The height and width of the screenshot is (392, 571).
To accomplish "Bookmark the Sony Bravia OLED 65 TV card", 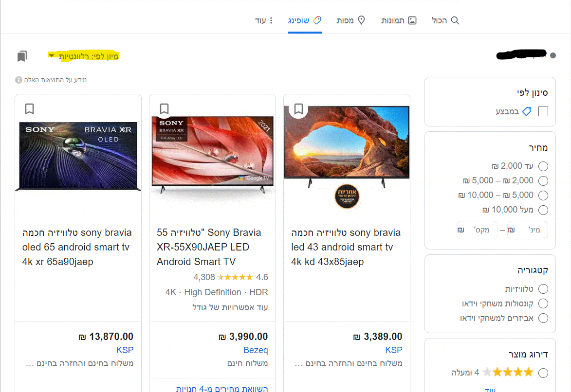I will (x=30, y=108).
